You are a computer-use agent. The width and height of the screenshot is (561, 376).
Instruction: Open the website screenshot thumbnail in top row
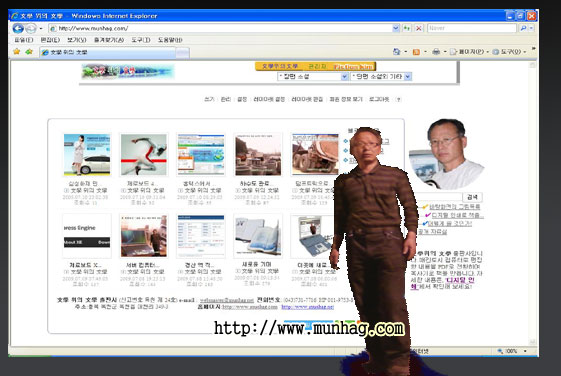[x=201, y=155]
